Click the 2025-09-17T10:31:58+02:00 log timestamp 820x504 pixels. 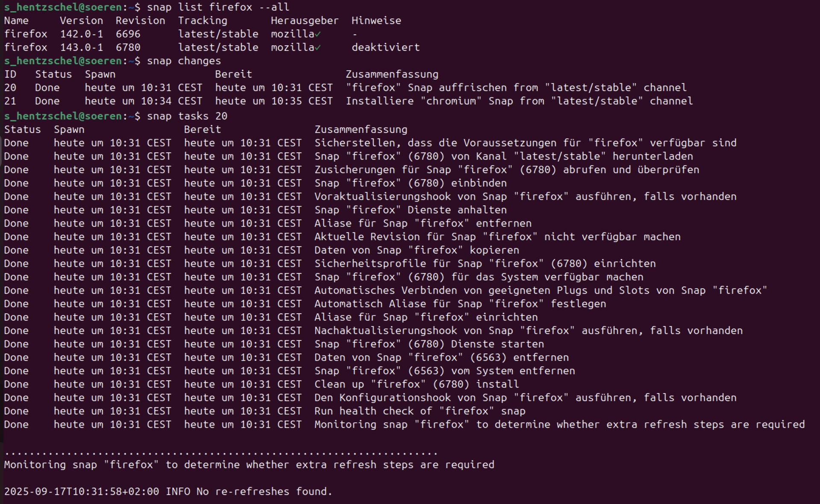click(x=81, y=492)
